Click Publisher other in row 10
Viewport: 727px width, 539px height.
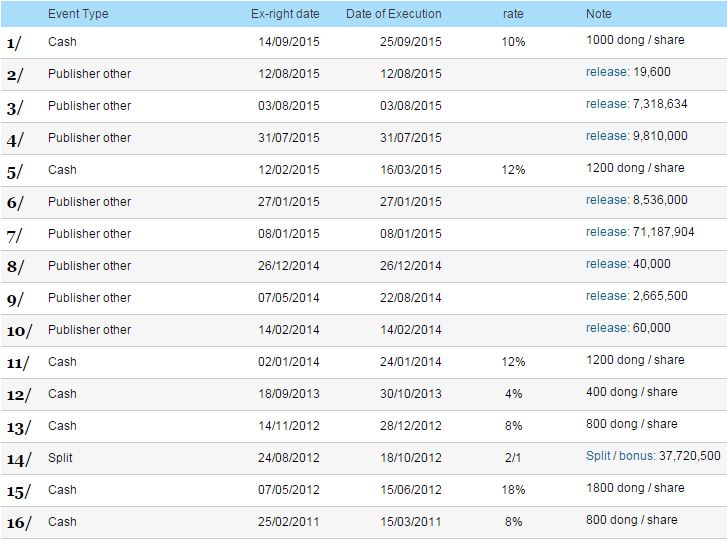[89, 330]
